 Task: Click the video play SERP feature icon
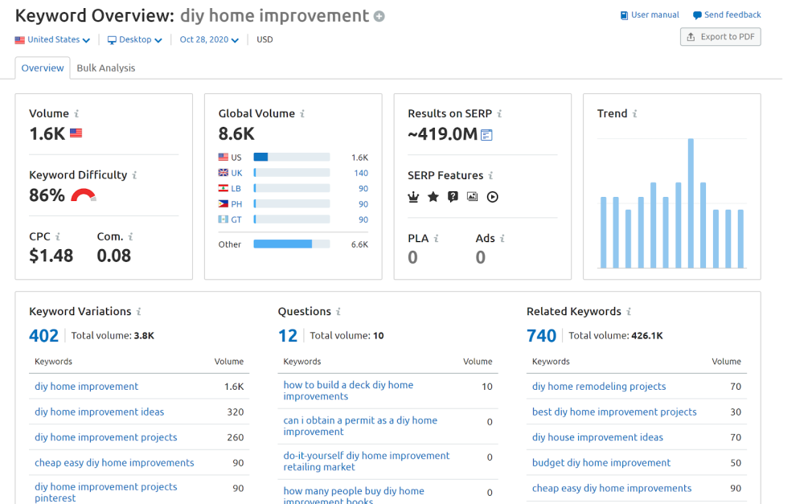click(x=493, y=197)
